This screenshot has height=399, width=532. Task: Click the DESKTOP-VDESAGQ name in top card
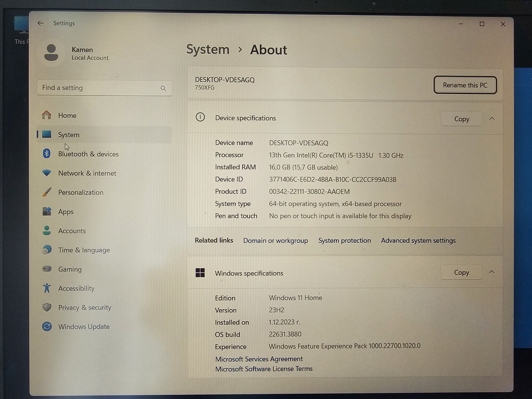point(225,80)
